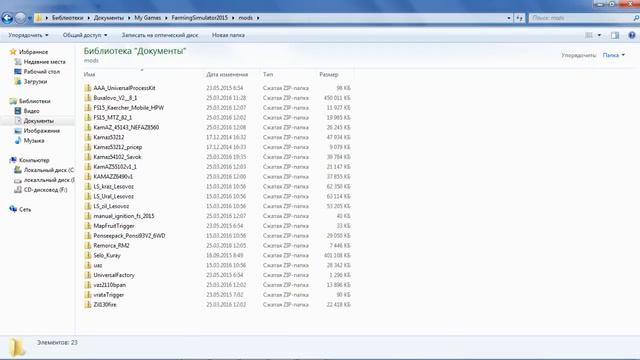Click the zip icon of KamAZ_45143_NEFAZ8560
The image size is (640, 360).
[88, 127]
